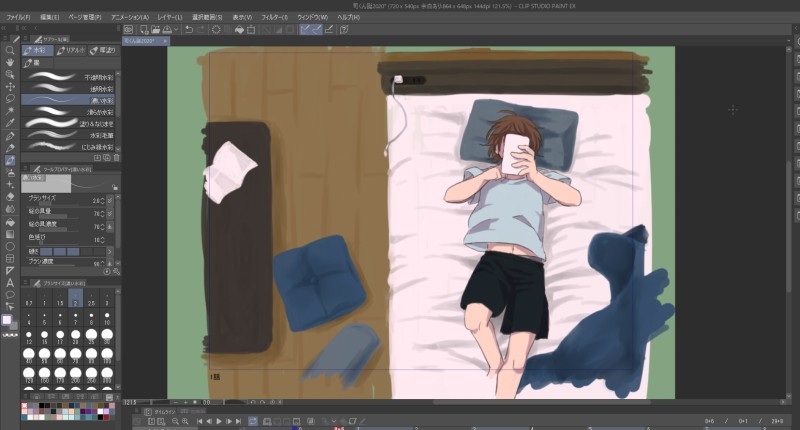800x430 pixels.
Task: Toggle Snap to Grid
Action: tap(329, 30)
